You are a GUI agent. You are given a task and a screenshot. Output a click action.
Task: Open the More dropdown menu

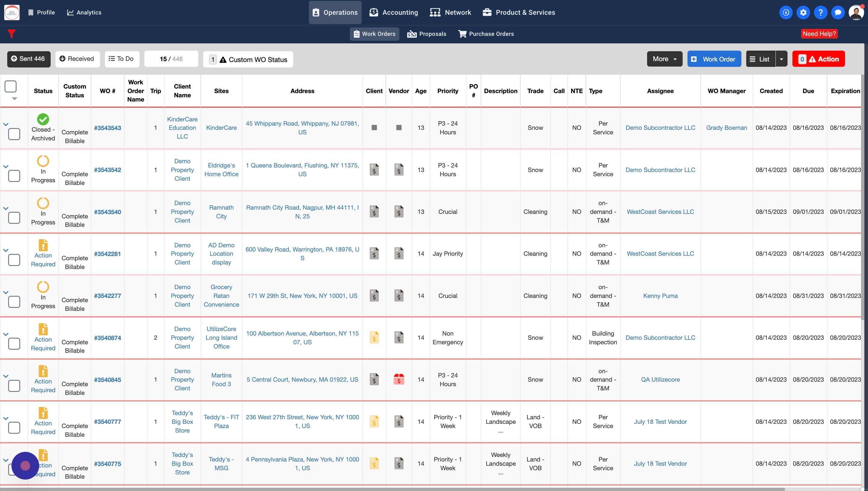[x=664, y=59]
